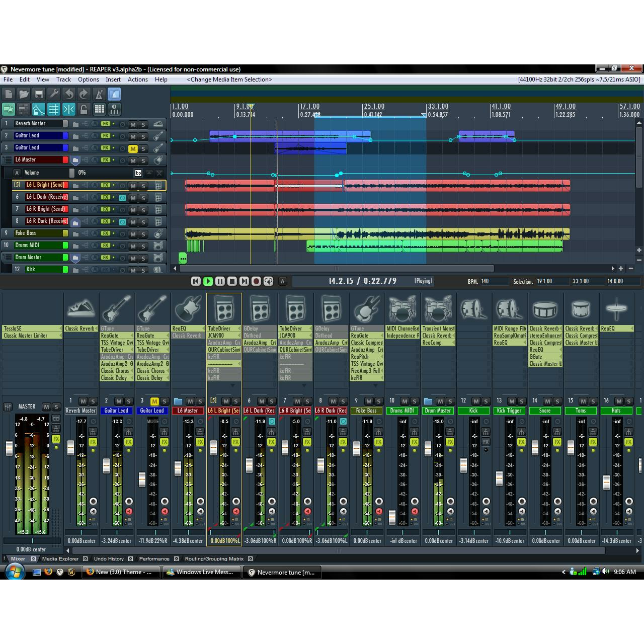644x644 pixels.
Task: Expand FX list arrow under Fake Bass strip
Action: pos(375,385)
